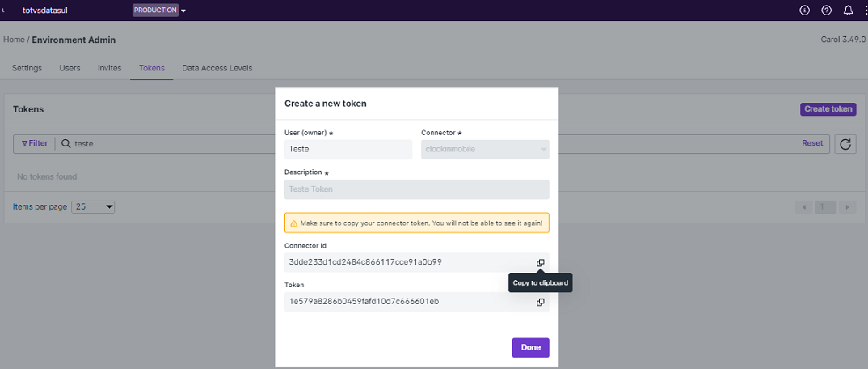The image size is (868, 369).
Task: Click the search magnifier icon
Action: coord(65,143)
